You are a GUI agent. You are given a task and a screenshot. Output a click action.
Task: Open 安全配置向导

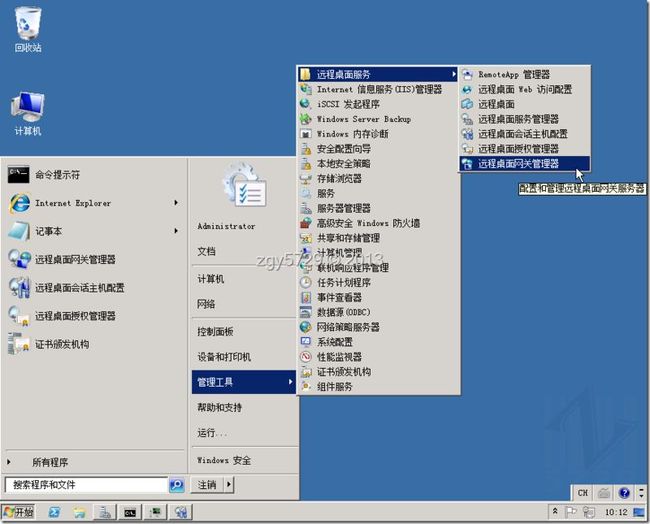(378, 149)
